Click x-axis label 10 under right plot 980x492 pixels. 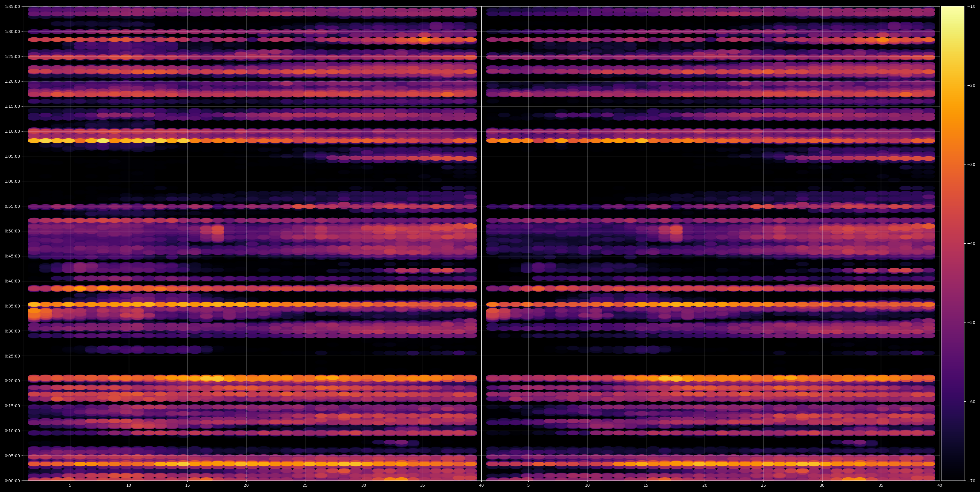[587, 486]
